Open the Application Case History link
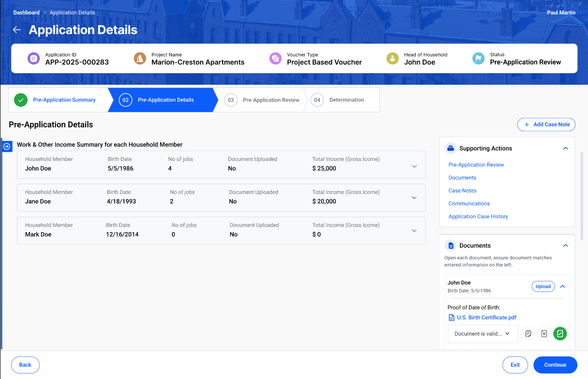The width and height of the screenshot is (588, 379). (x=478, y=216)
